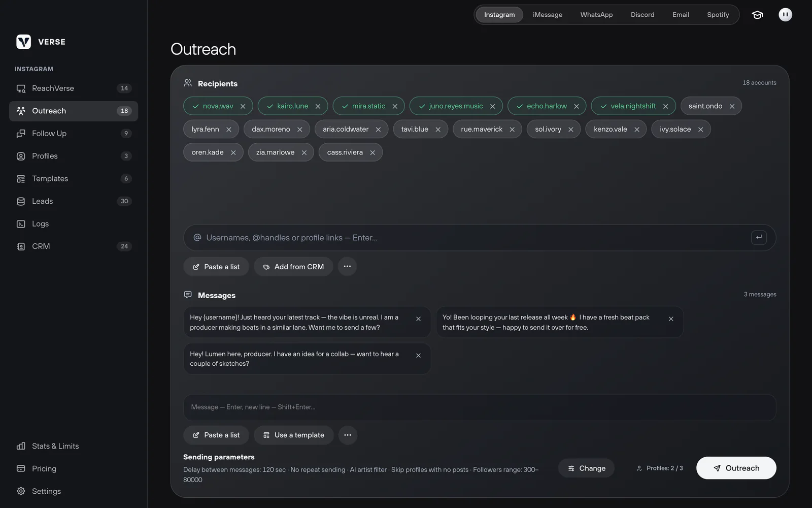Screen dimensions: 812x508
Task: Click Paste a list under messages
Action: coord(216,435)
